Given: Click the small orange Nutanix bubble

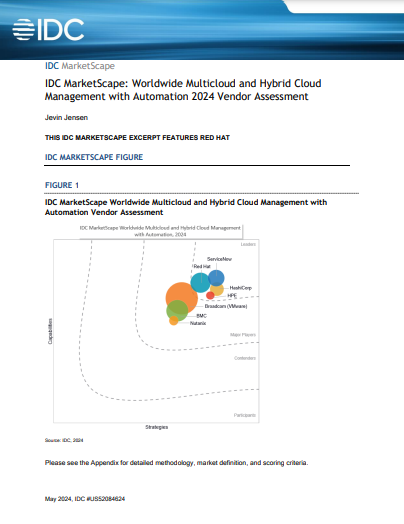Looking at the screenshot, I should 174,321.
